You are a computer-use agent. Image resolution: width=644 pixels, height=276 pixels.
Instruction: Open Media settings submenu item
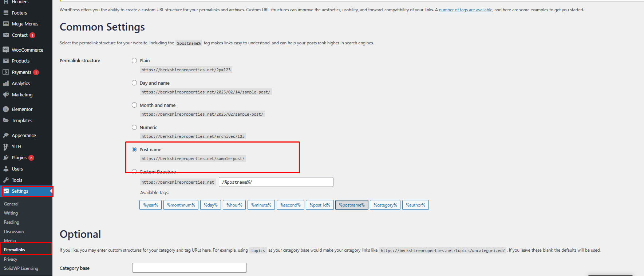[x=10, y=240]
